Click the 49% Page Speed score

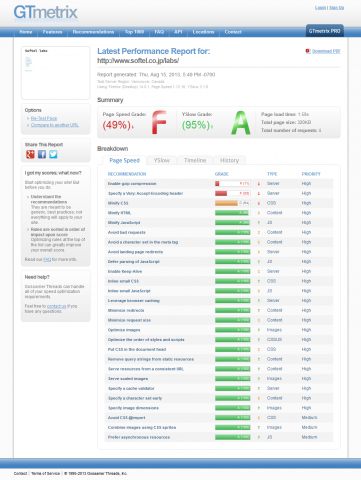(x=116, y=125)
